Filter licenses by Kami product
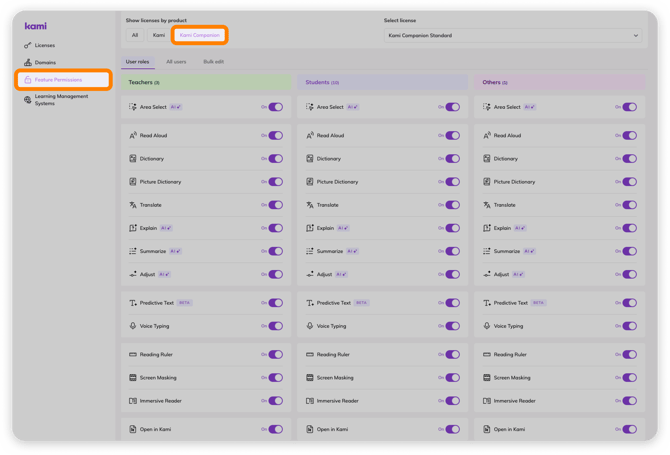 [159, 35]
